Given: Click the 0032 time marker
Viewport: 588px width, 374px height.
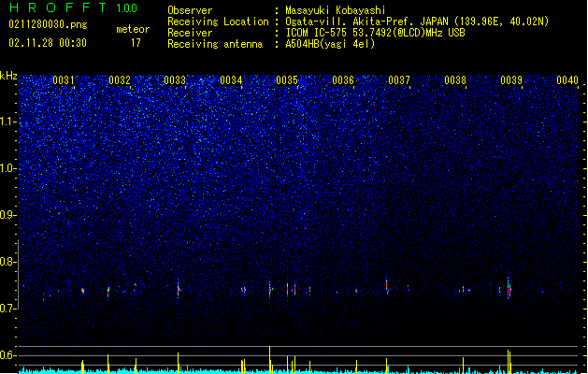Looking at the screenshot, I should click(120, 79).
